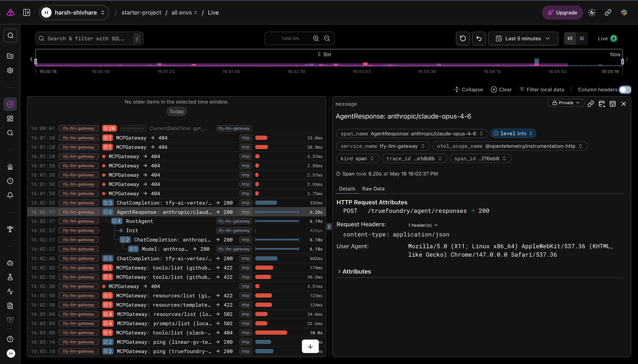
Task: Toggle the sidebar panel icon
Action: [x=27, y=12]
